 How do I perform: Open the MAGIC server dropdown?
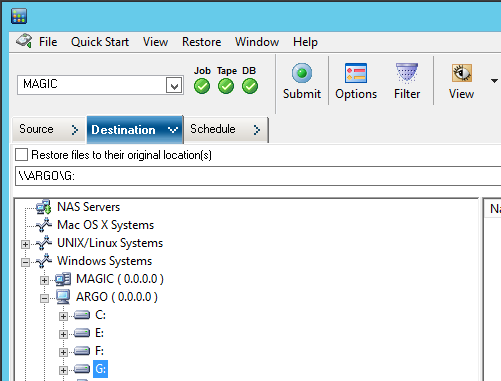click(x=174, y=86)
